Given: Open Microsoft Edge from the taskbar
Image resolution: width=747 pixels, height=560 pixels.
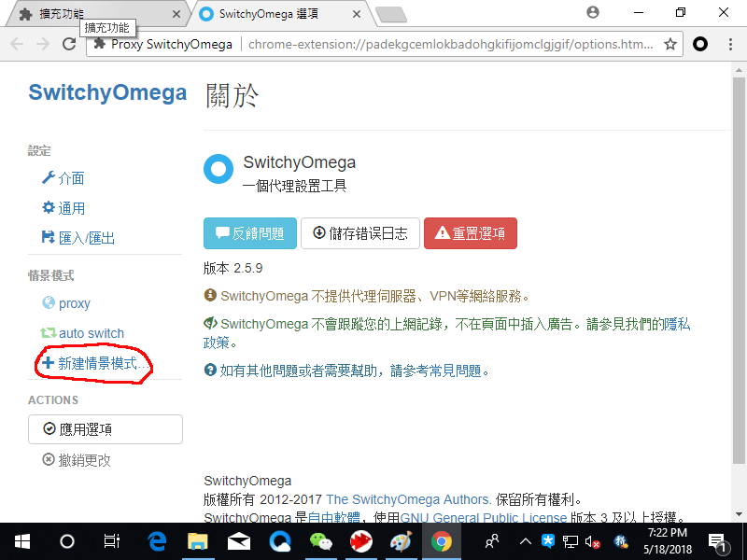Looking at the screenshot, I should (157, 541).
